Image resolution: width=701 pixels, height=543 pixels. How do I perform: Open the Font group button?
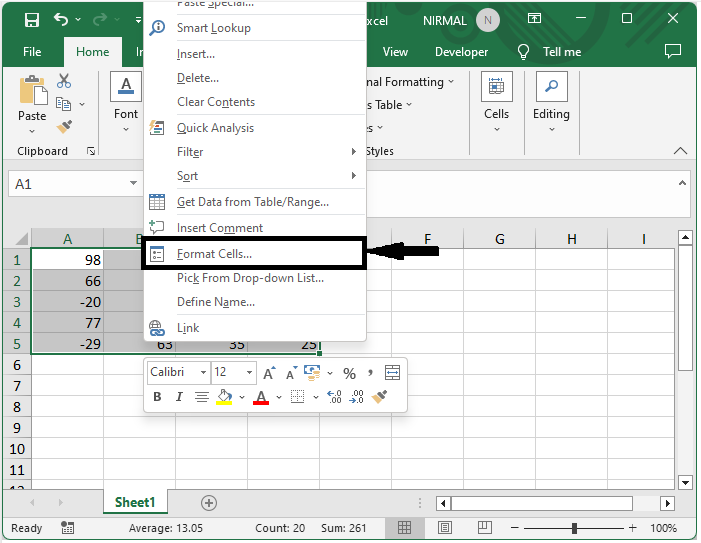click(126, 103)
